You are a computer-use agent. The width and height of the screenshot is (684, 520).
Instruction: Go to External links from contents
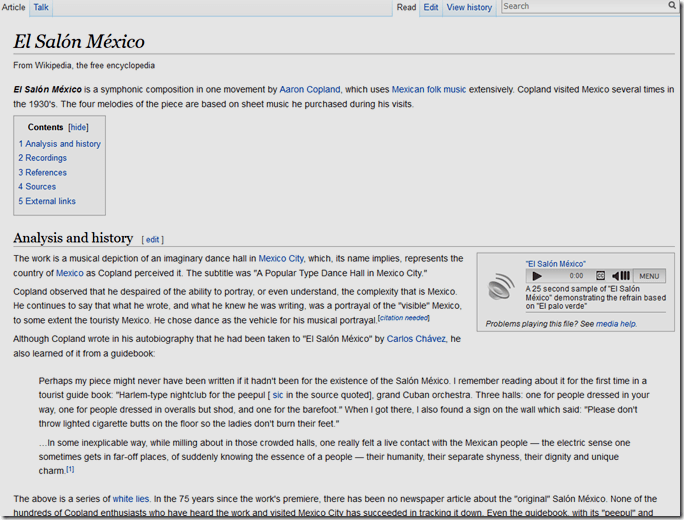coord(50,201)
